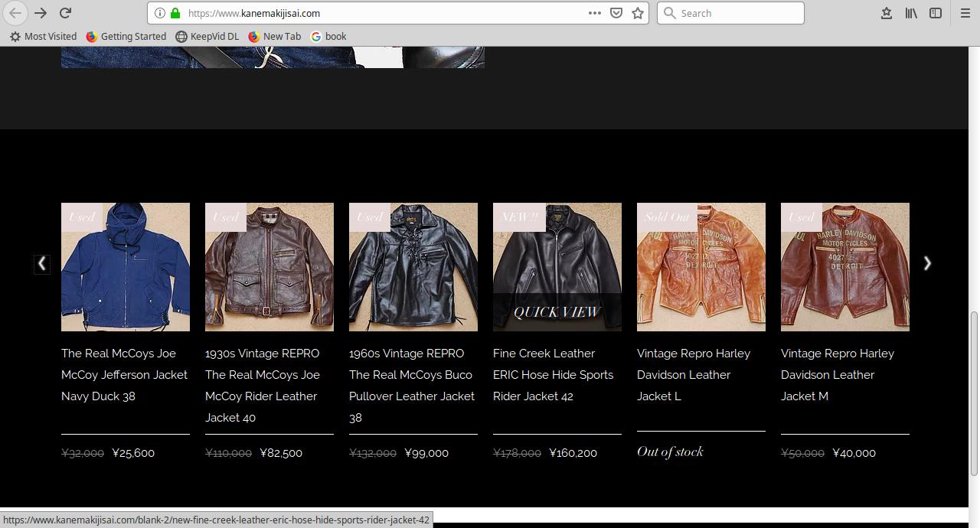Click the ¥99,000 sale price

[x=426, y=453]
